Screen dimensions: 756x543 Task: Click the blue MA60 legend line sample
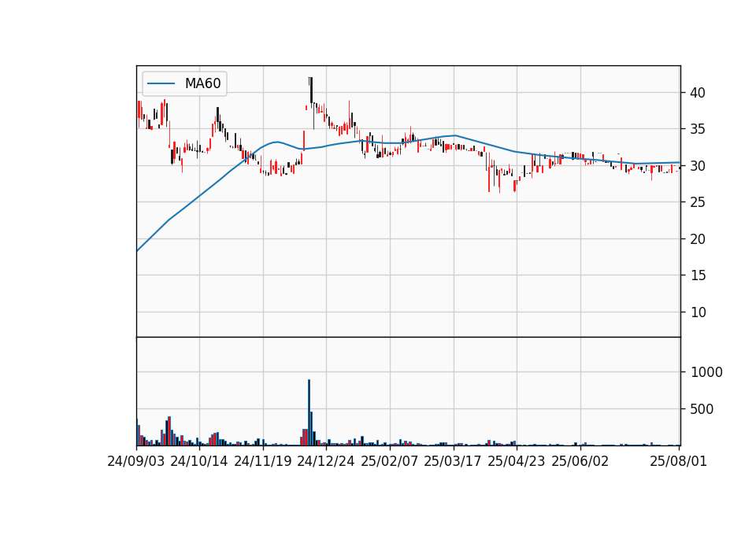click(161, 83)
